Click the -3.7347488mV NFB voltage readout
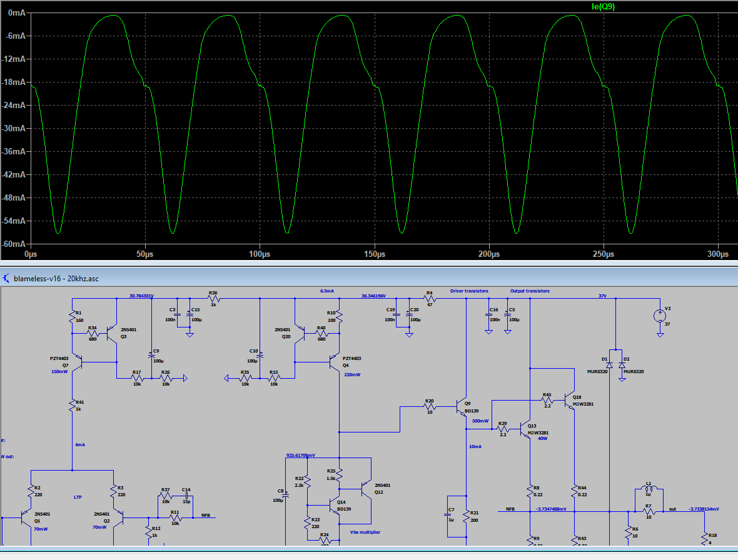The image size is (738, 560). (551, 509)
